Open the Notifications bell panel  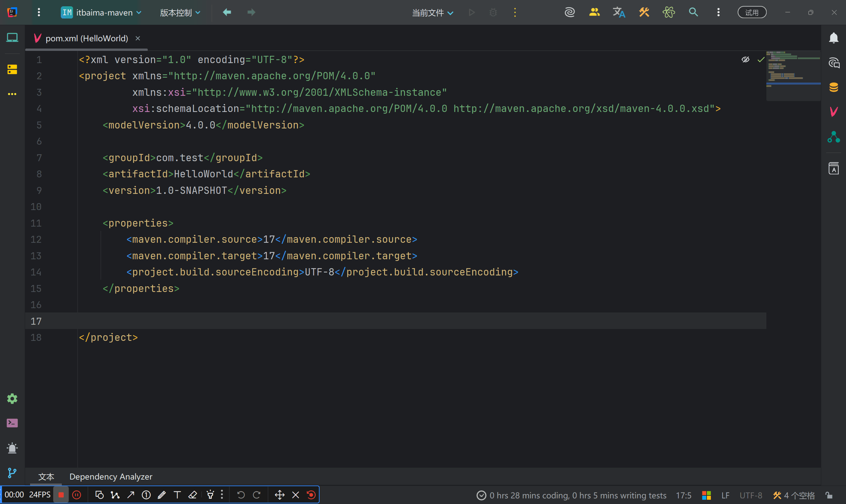tap(833, 38)
